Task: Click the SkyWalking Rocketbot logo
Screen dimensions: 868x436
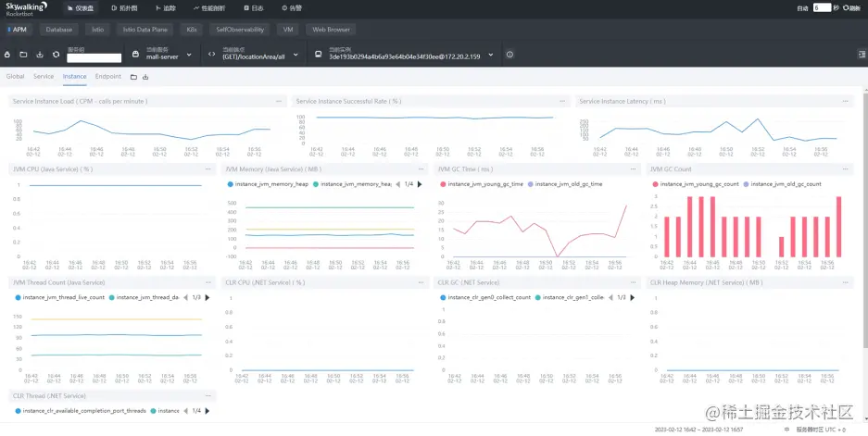Action: (x=26, y=7)
